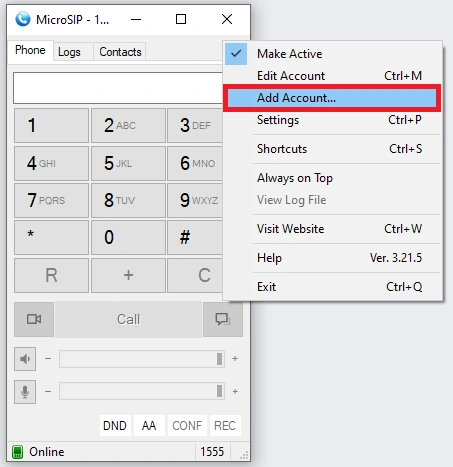The image size is (453, 467).
Task: Increase speaker volume with plus sign
Action: (x=235, y=359)
